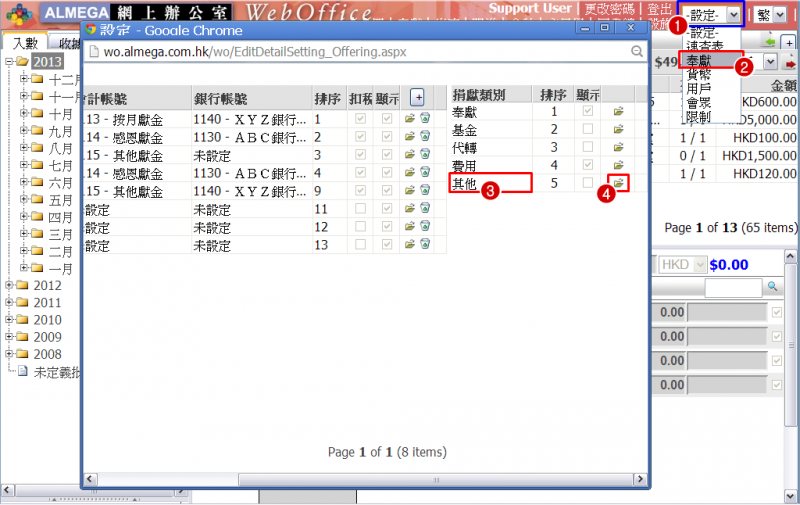The width and height of the screenshot is (800, 505).
Task: Enable 顯示 checkbox for 其他 category
Action: click(x=588, y=182)
